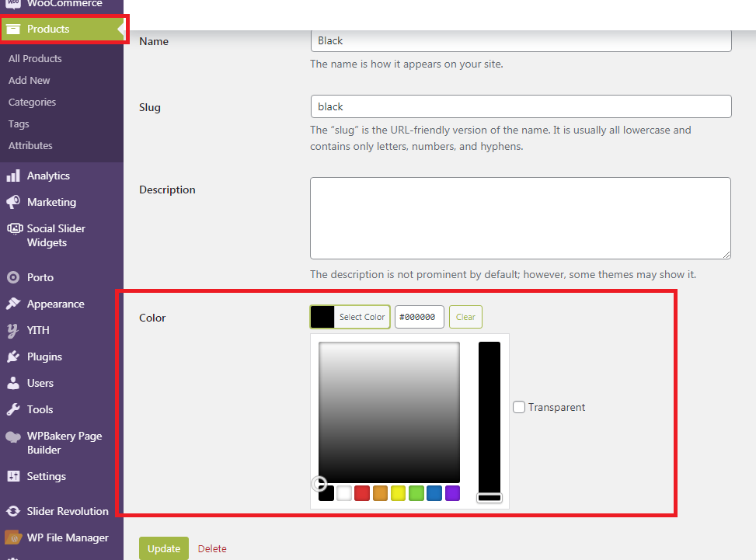Click the Marketing megaphone icon
Screen dimensions: 756x560
click(13, 202)
